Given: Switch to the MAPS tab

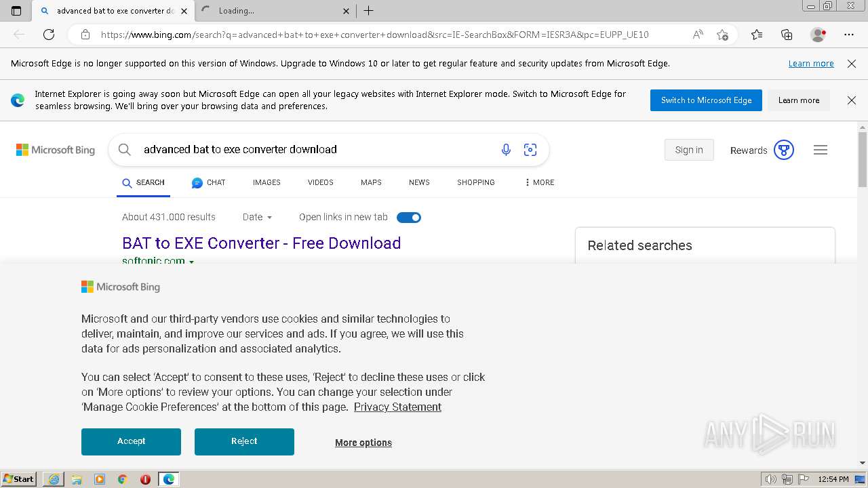Looking at the screenshot, I should click(x=371, y=182).
